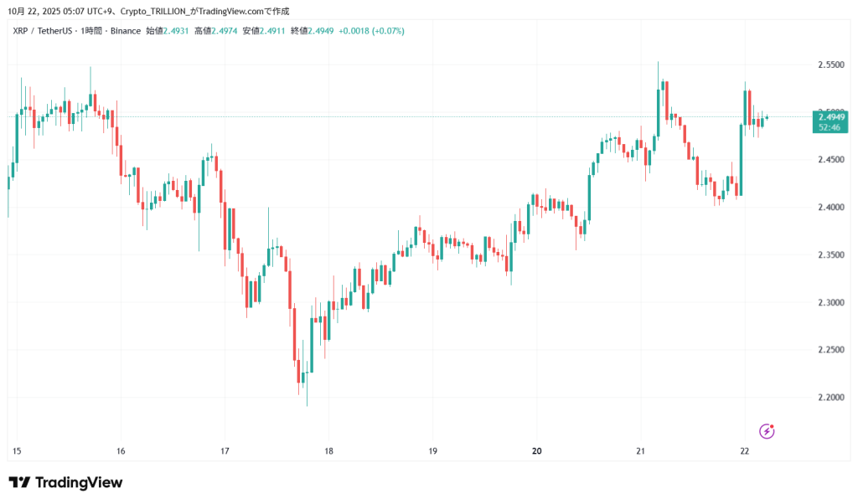This screenshot has height=504, width=858.
Task: Click bold date 20 on the time axis
Action: pyautogui.click(x=536, y=450)
